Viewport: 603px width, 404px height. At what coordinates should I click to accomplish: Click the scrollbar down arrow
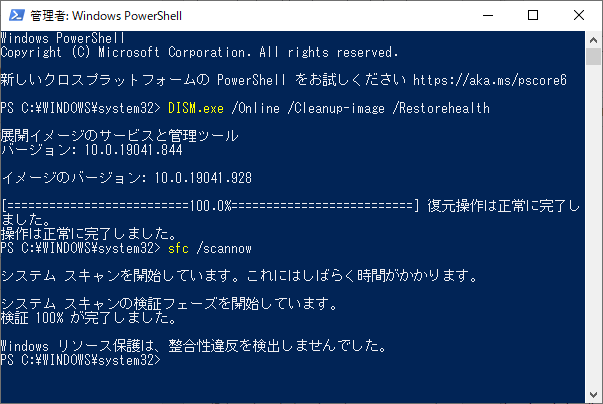click(x=593, y=395)
